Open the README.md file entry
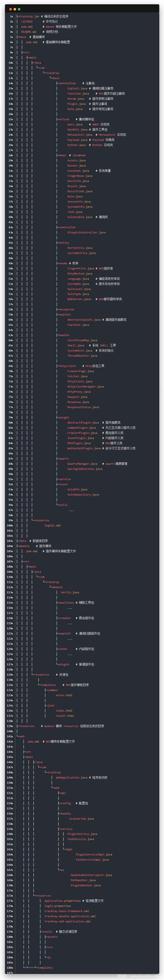 (29, 32)
